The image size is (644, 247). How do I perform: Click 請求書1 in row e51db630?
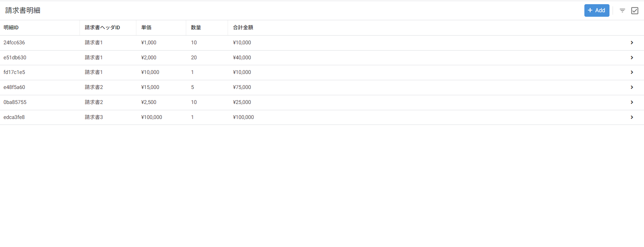pos(94,58)
